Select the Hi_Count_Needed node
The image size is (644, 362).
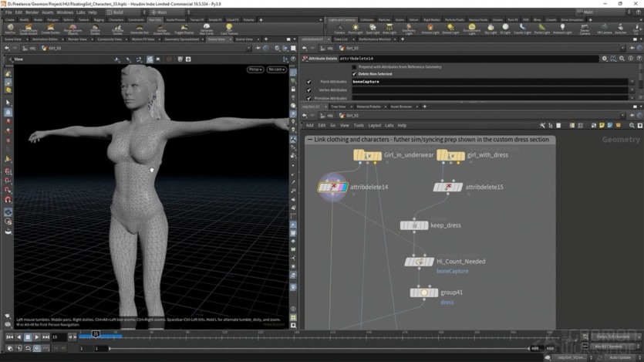[419, 262]
